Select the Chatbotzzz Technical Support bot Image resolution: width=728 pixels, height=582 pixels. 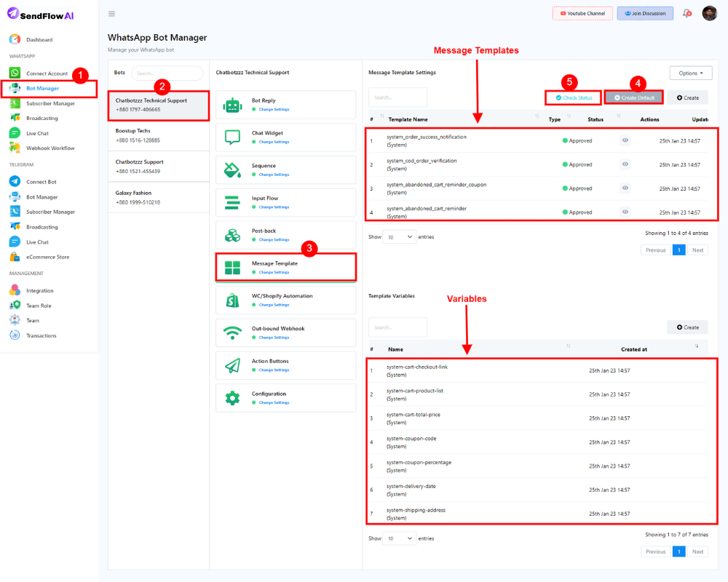(159, 105)
